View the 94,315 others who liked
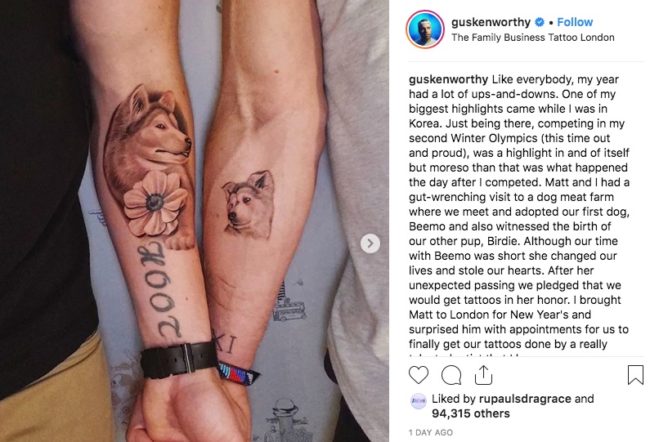 (x=471, y=413)
